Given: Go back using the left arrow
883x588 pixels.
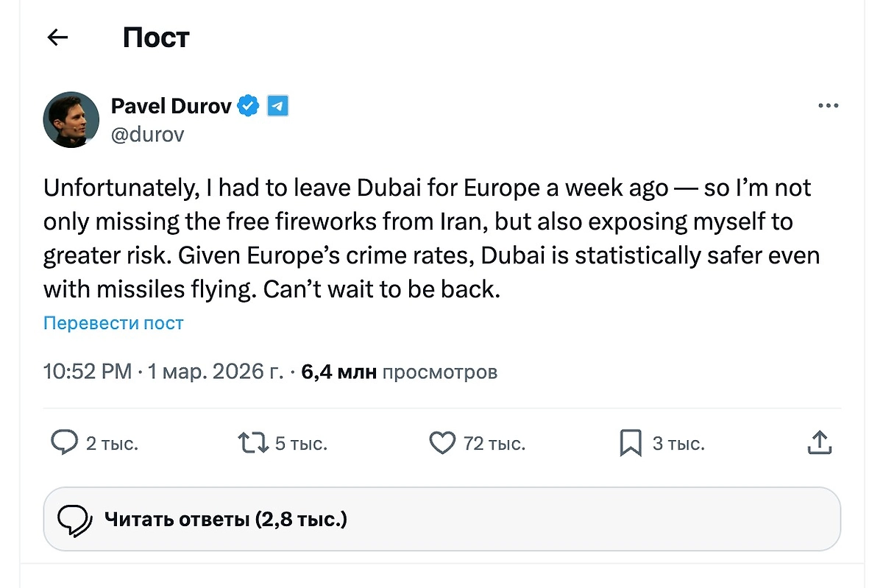Looking at the screenshot, I should [57, 38].
